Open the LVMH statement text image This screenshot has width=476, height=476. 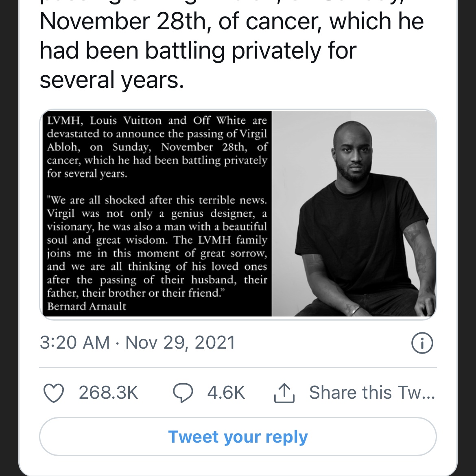(x=157, y=214)
